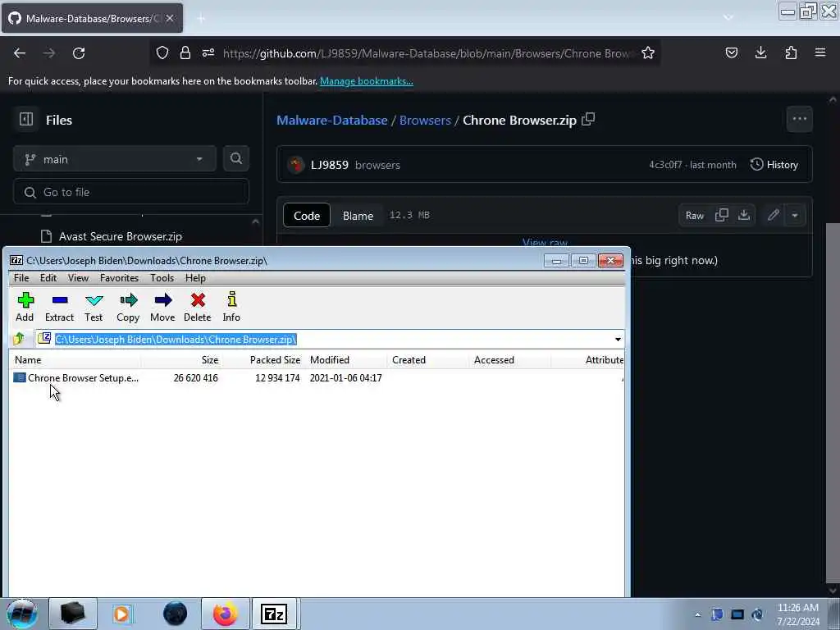Open the Firefox extensions icon
Screen dimensions: 840x630
(791, 52)
